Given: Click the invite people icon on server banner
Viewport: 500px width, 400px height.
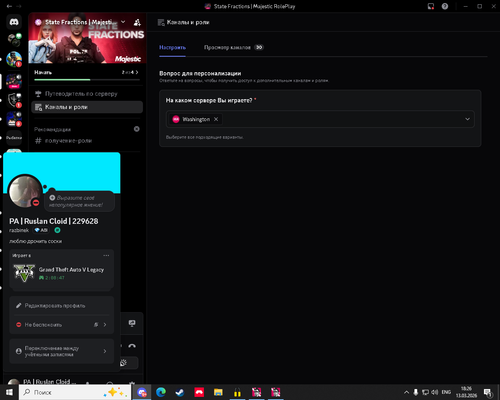Looking at the screenshot, I should [137, 22].
